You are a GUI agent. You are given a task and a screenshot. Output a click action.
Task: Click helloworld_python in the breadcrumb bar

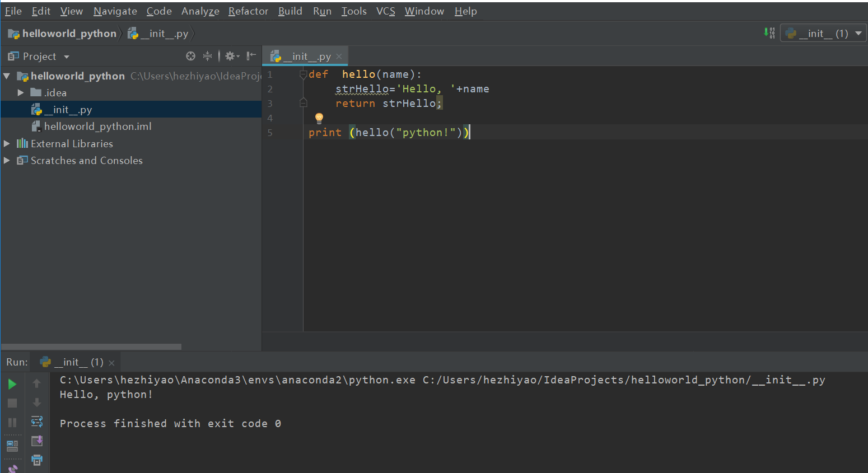tap(62, 34)
